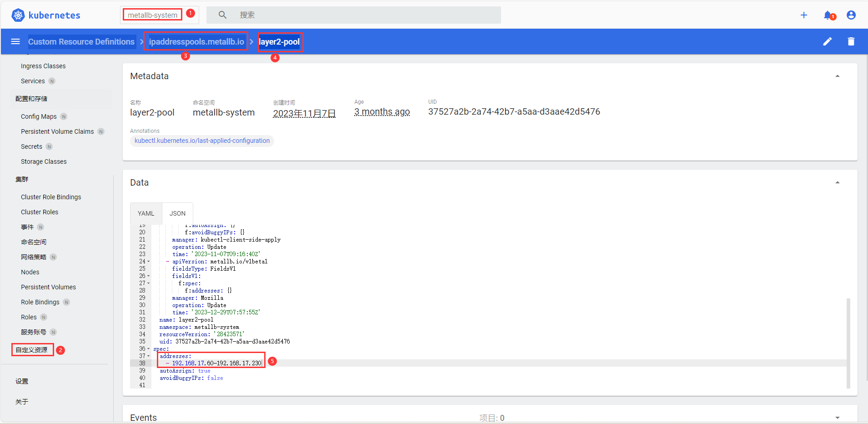The image size is (868, 424).
Task: Open Services in sidebar
Action: 33,81
